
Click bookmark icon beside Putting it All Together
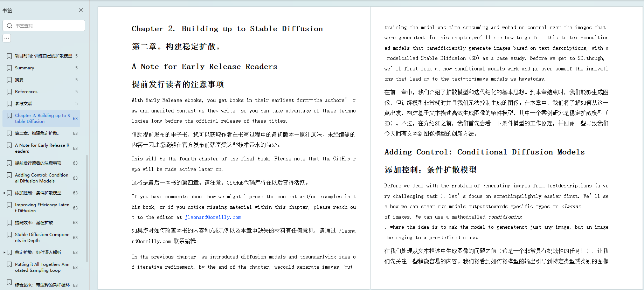9,264
